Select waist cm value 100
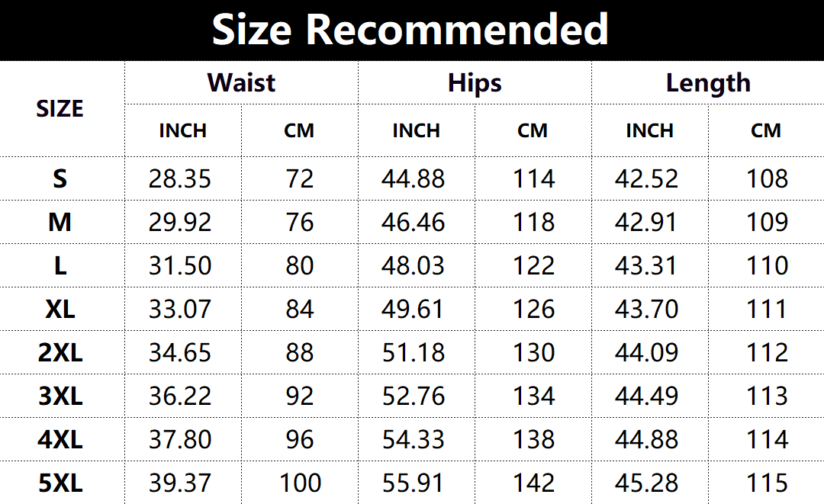Screen dimensions: 824x504 pyautogui.click(x=300, y=483)
